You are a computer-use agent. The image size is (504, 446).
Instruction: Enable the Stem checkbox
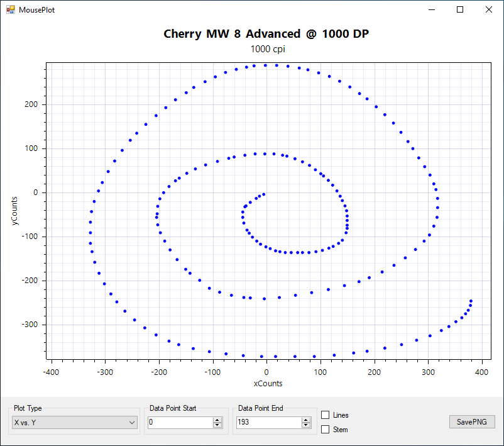(326, 429)
